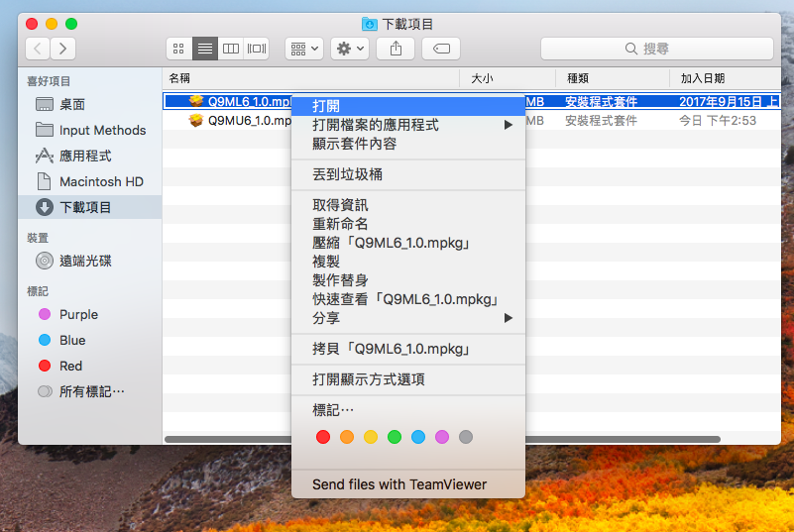Click the Edit Tags toolbar button

(441, 49)
